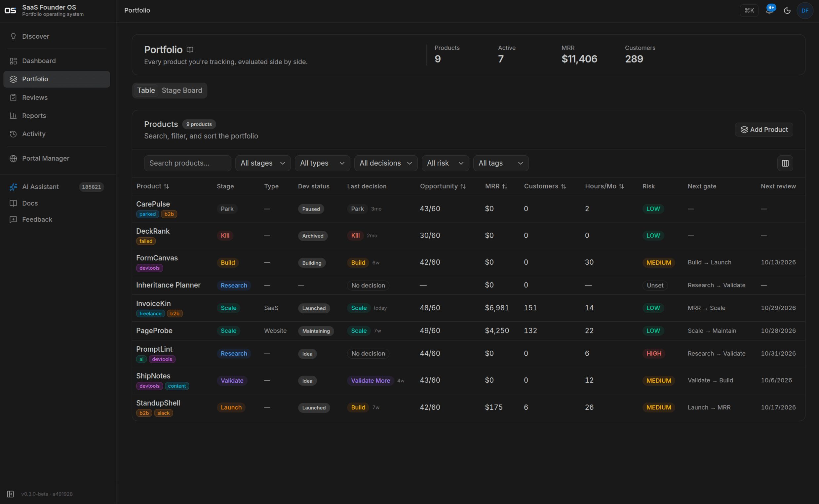Image resolution: width=819 pixels, height=504 pixels.
Task: Expand the All stages dropdown
Action: coord(263,163)
